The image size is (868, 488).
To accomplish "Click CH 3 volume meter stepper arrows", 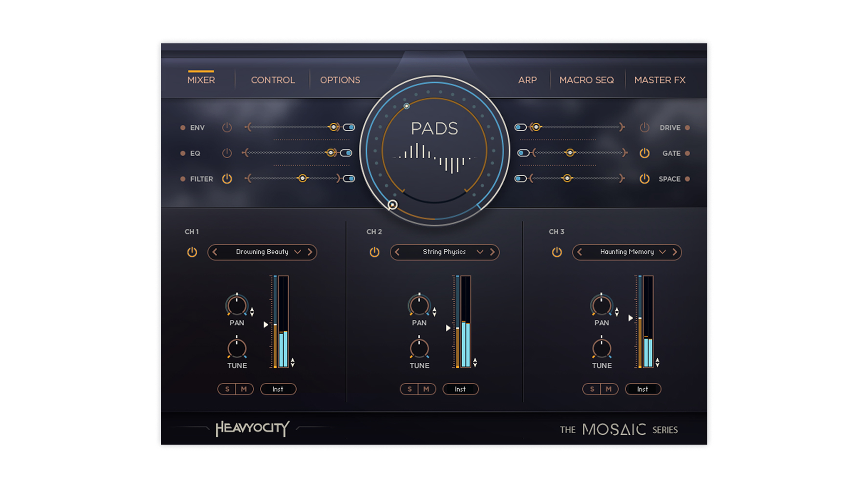I will click(657, 362).
